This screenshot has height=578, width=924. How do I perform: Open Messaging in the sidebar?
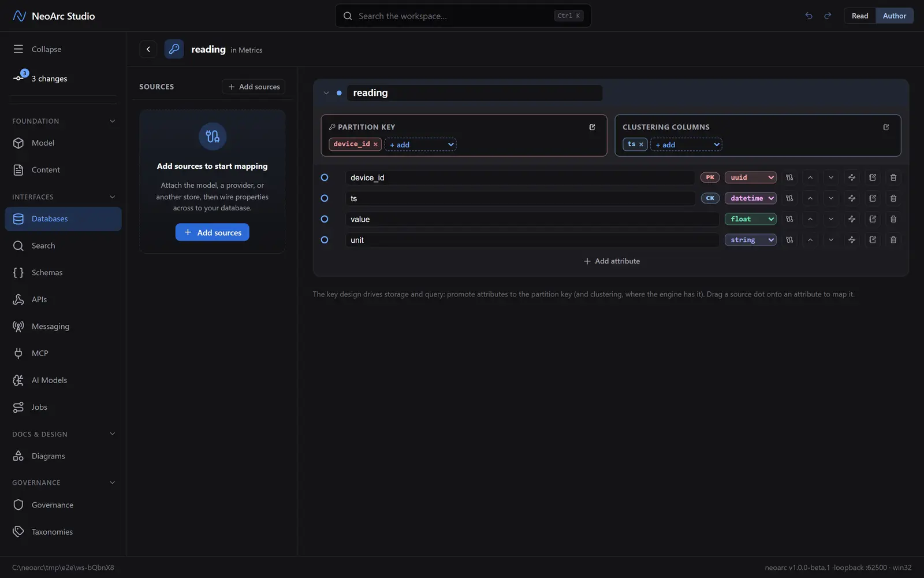tap(64, 327)
